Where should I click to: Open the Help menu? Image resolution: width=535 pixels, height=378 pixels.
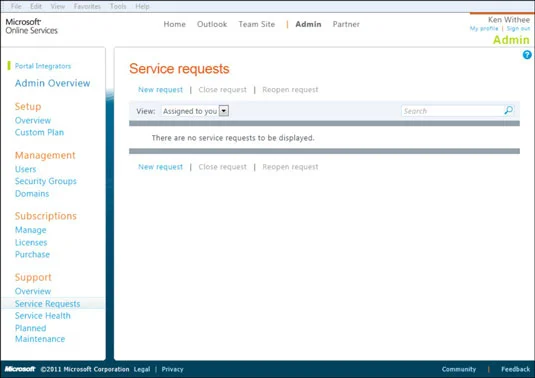142,6
